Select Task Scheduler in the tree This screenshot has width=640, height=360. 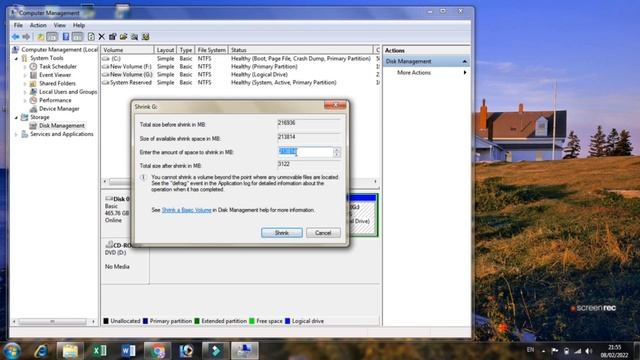[58, 67]
